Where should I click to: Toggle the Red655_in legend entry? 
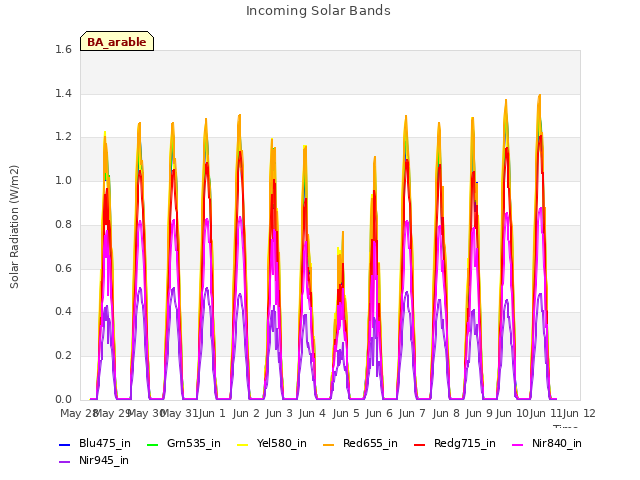point(360,443)
